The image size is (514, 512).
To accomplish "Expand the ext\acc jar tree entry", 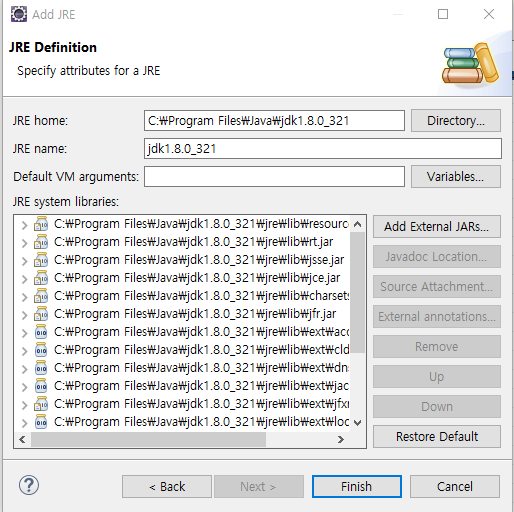I will coord(24,333).
